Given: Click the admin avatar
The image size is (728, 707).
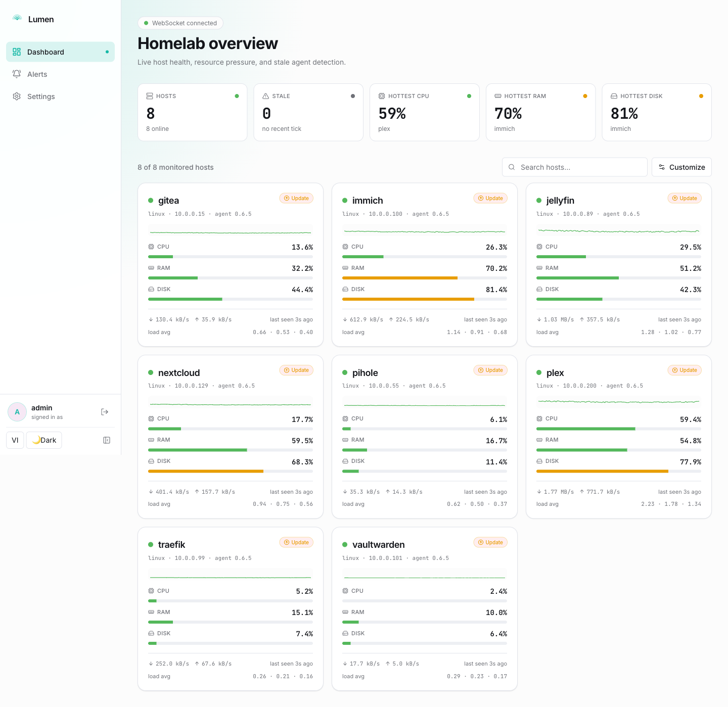Looking at the screenshot, I should click(x=17, y=412).
